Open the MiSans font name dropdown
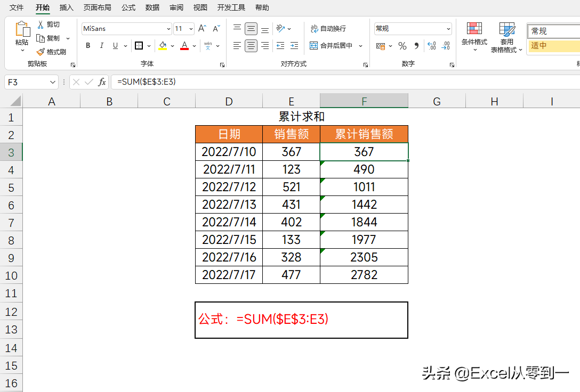This screenshot has width=580, height=392. pos(168,28)
